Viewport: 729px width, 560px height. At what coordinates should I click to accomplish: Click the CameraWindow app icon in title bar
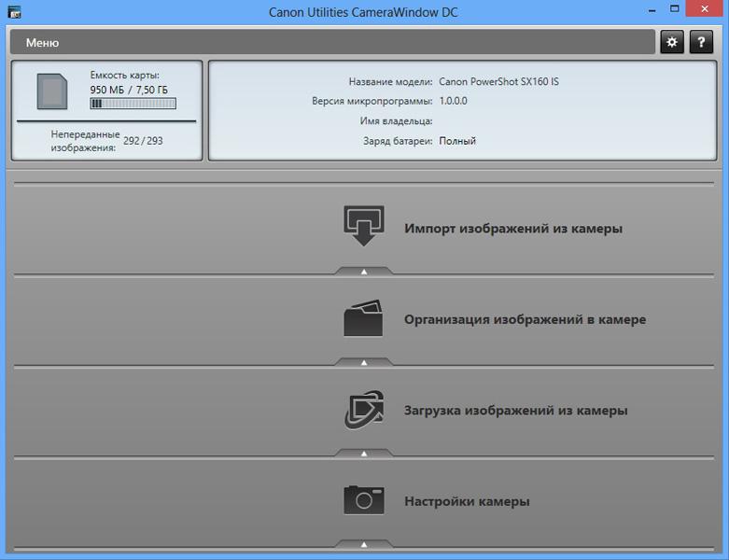[x=14, y=14]
